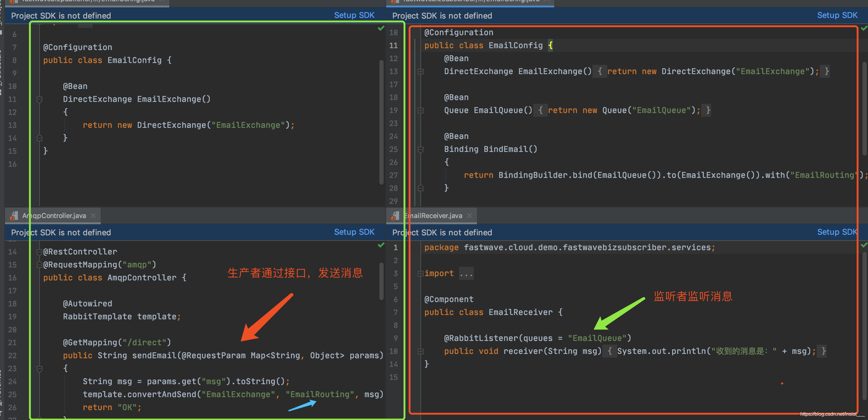This screenshot has height=420, width=868.
Task: Click line number 27 in subscriber EmailConfig gutter
Action: pyautogui.click(x=394, y=175)
